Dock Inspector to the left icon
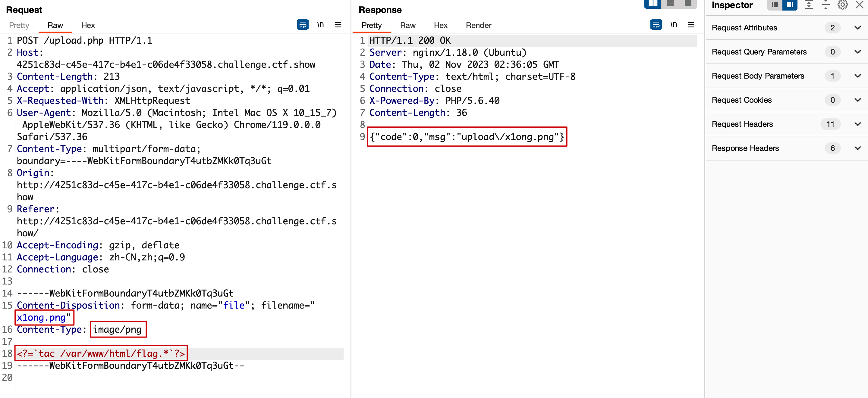This screenshot has width=868, height=398. 775,5
